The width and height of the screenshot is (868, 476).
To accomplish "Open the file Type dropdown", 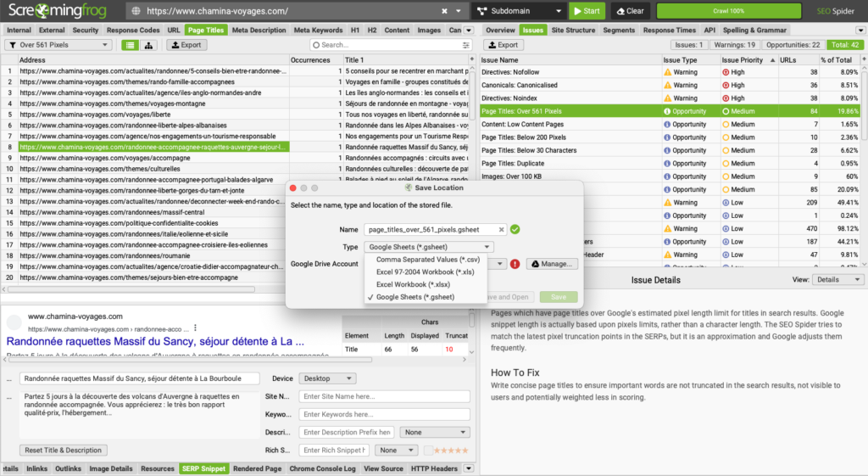I will [x=428, y=247].
